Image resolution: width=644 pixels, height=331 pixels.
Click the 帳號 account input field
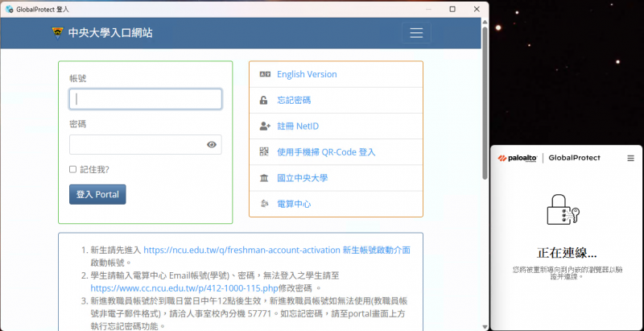tap(145, 99)
